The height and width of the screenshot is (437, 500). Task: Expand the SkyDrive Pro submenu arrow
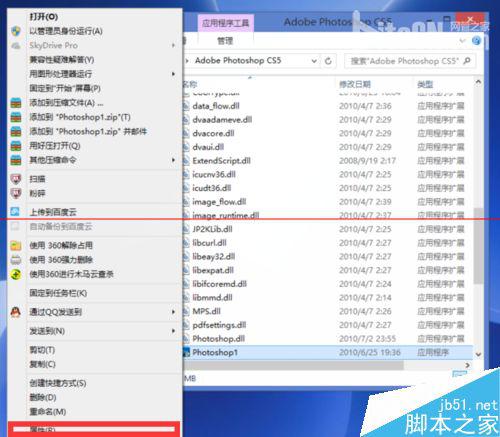tap(173, 45)
